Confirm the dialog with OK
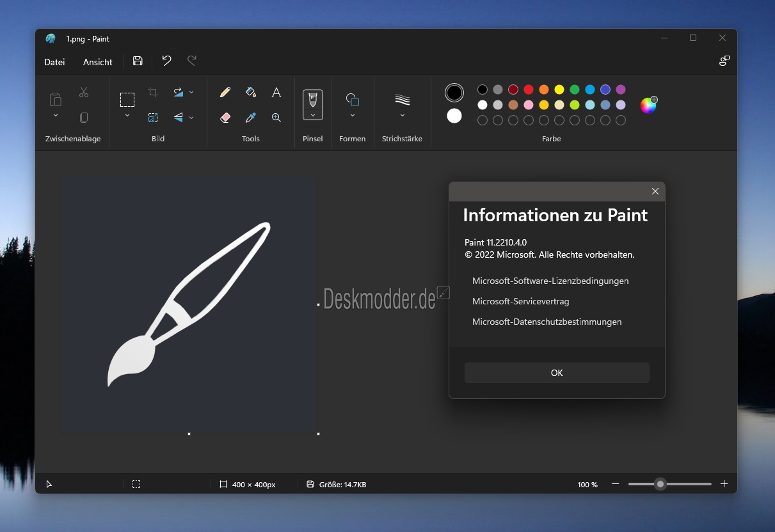This screenshot has width=775, height=532. [x=557, y=373]
